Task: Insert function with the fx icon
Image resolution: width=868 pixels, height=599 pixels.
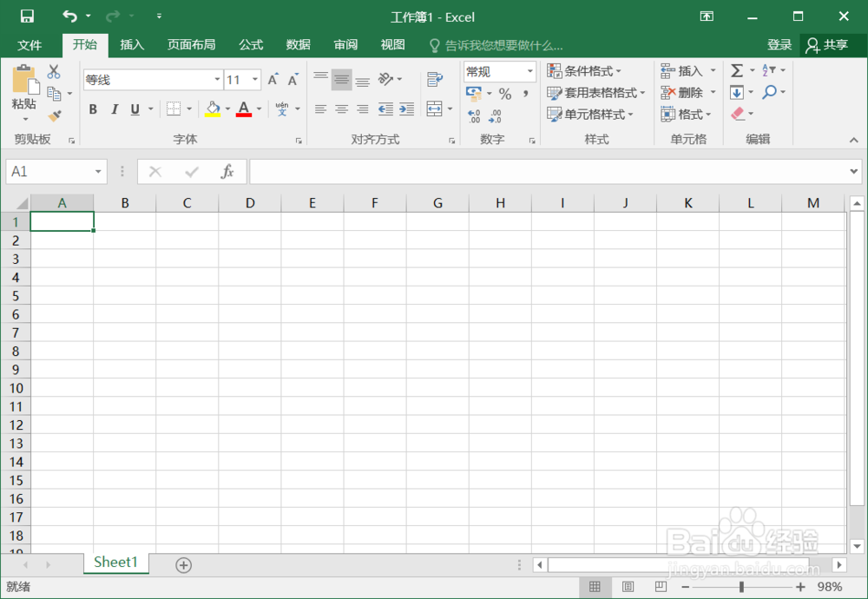Action: pyautogui.click(x=227, y=172)
